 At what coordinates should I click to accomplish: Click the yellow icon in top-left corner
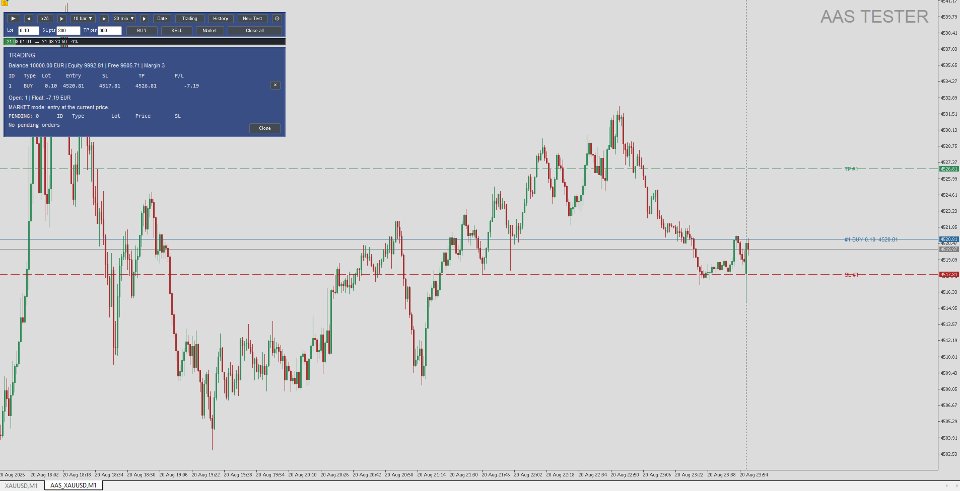(x=3, y=3)
